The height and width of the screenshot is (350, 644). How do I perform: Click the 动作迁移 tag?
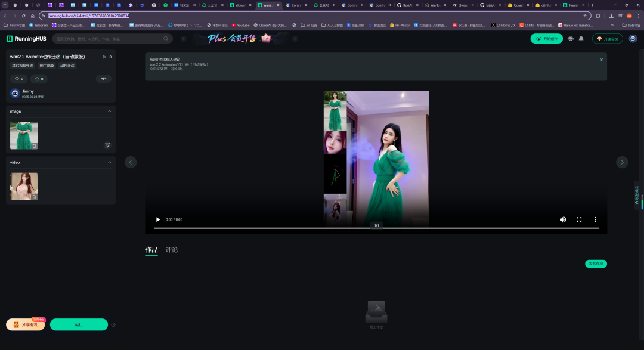pos(67,66)
